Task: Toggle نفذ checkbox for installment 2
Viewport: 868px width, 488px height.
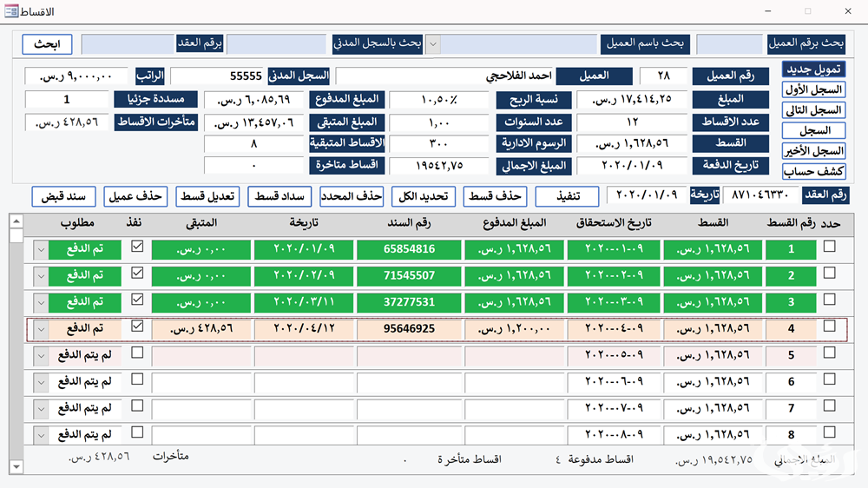Action: 137,273
